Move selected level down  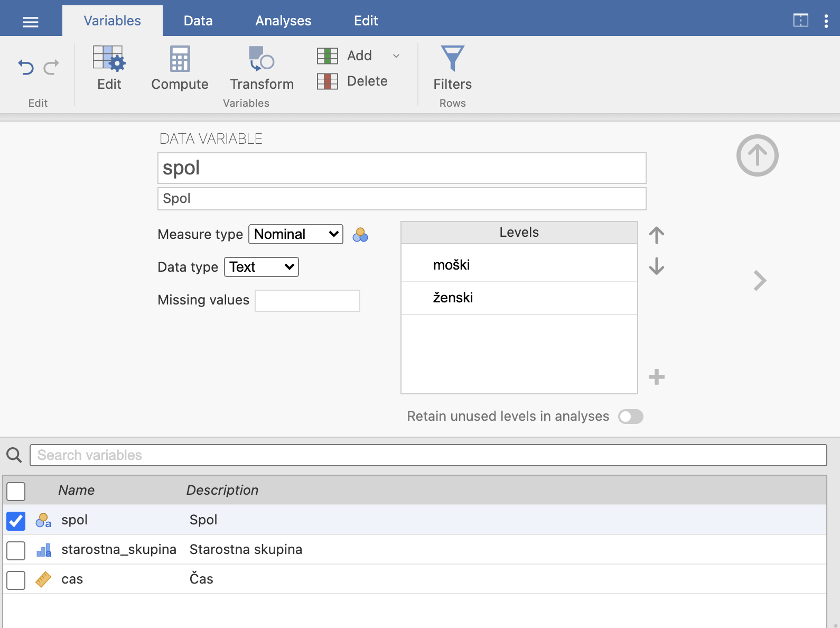[657, 266]
